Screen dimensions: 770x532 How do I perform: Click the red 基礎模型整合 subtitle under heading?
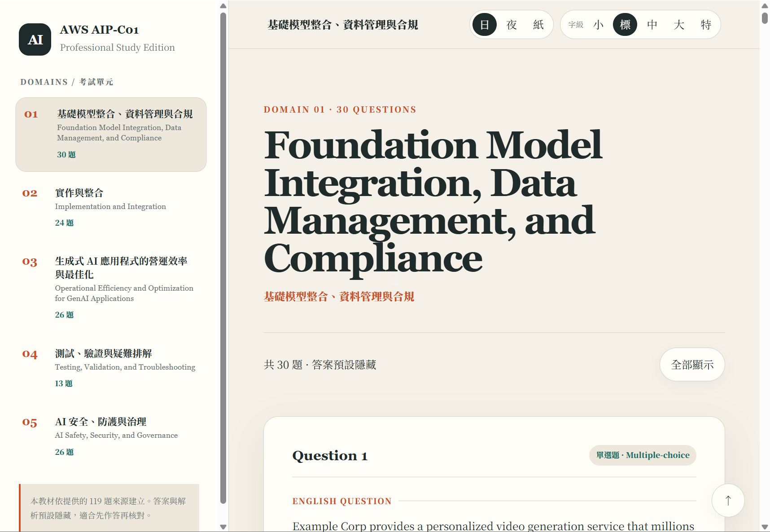[x=339, y=297]
